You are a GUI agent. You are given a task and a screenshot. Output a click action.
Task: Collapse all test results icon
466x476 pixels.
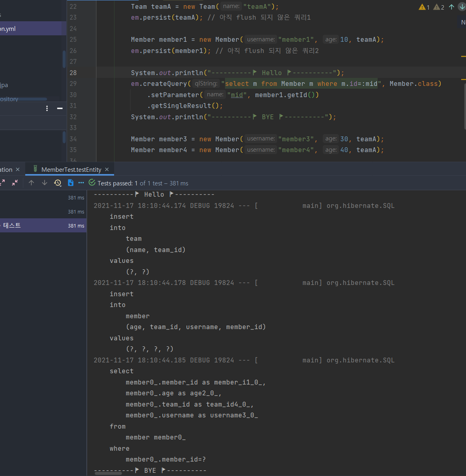pos(14,183)
